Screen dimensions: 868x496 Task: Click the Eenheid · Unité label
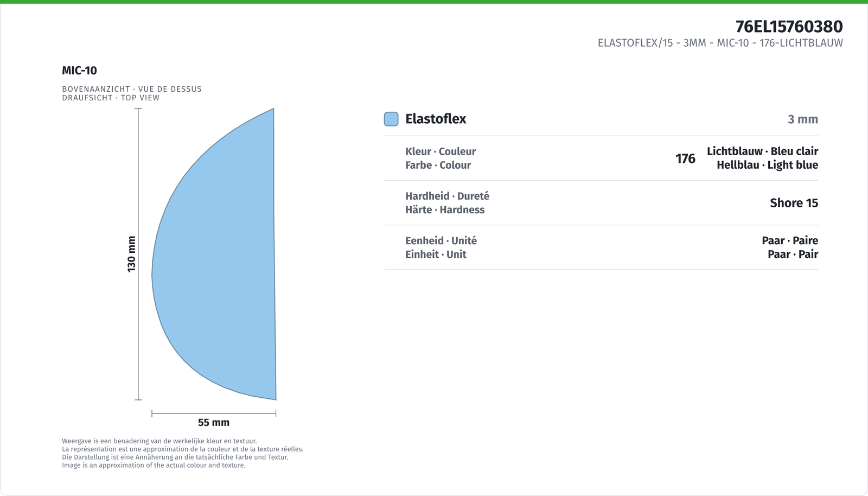(x=441, y=240)
